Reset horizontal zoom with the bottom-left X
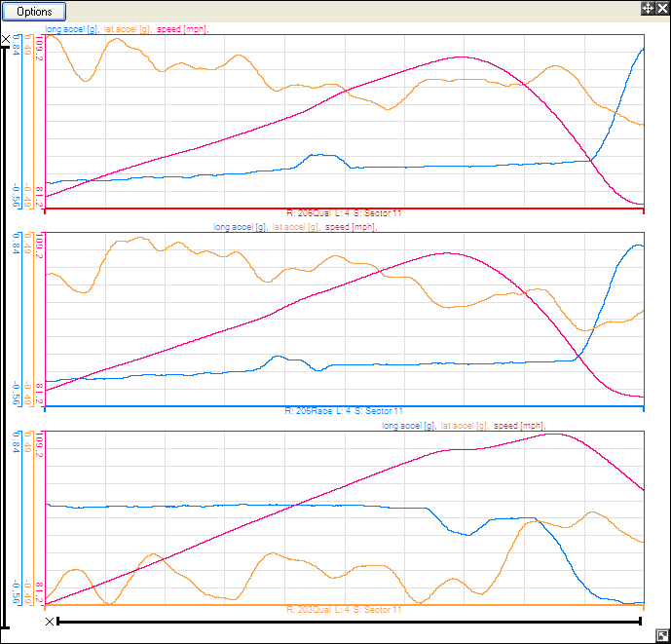This screenshot has width=671, height=644. tap(51, 621)
